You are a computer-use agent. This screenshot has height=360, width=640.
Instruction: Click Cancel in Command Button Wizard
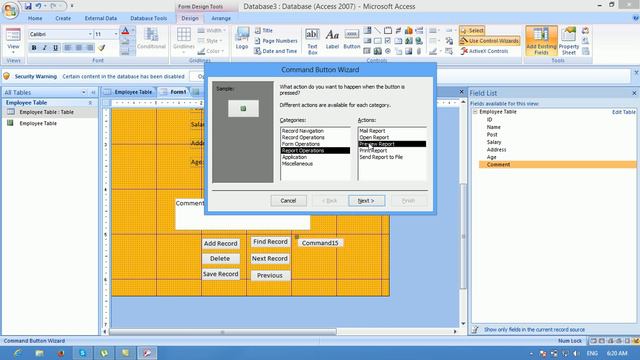pyautogui.click(x=288, y=200)
